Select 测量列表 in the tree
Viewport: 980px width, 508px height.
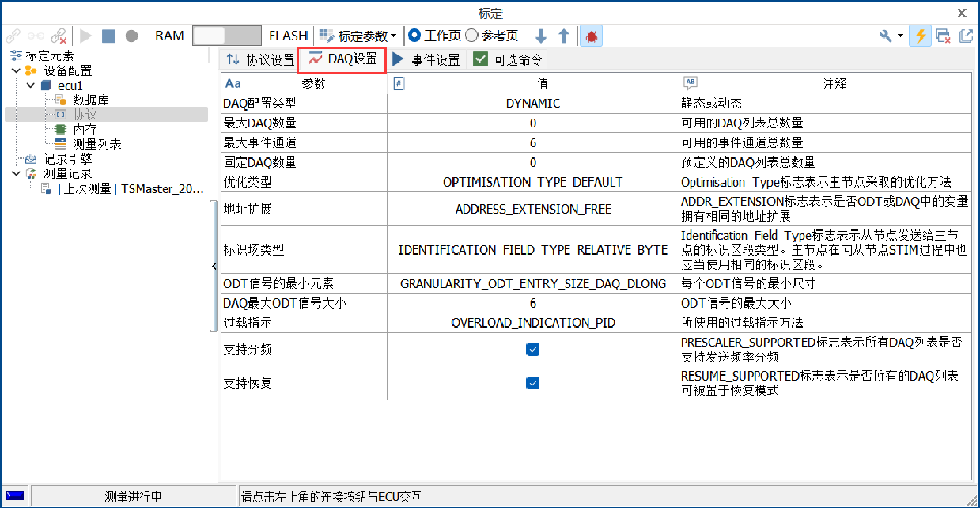tap(97, 144)
